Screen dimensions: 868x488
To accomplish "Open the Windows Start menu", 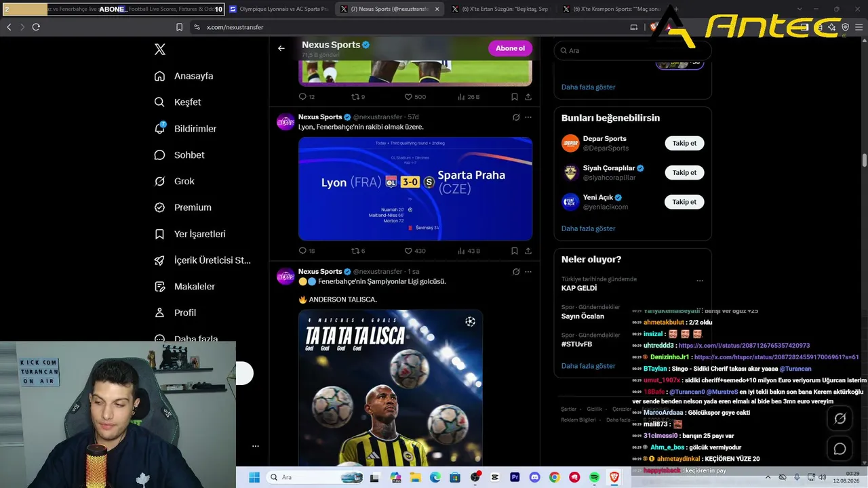I will (254, 477).
